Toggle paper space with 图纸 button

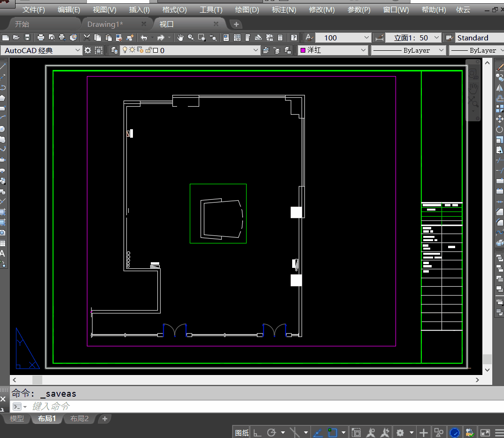[x=242, y=433]
